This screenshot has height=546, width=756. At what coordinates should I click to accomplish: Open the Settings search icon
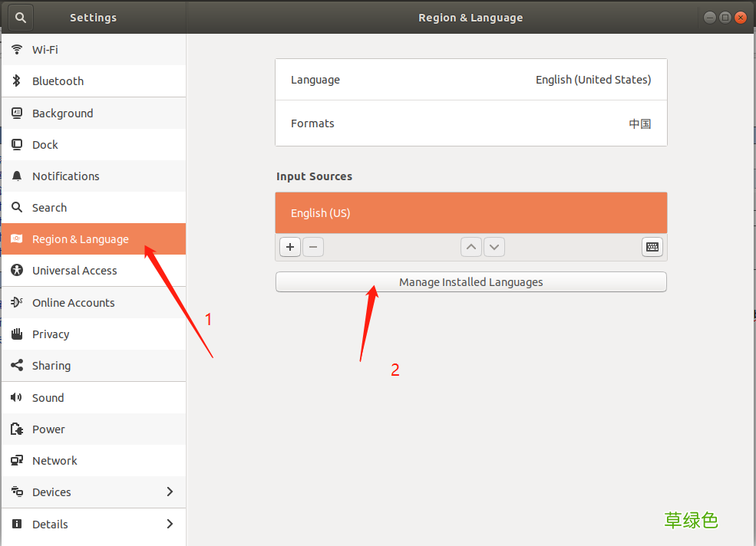tap(19, 17)
